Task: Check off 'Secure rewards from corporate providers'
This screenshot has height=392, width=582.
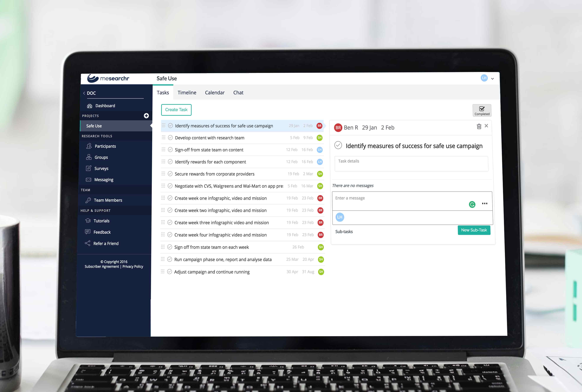Action: point(170,174)
